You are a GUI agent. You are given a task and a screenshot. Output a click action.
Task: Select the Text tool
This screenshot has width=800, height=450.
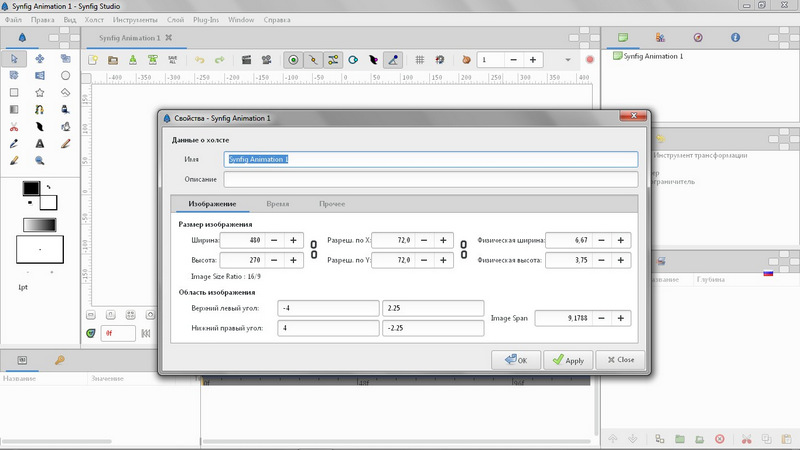click(x=40, y=144)
